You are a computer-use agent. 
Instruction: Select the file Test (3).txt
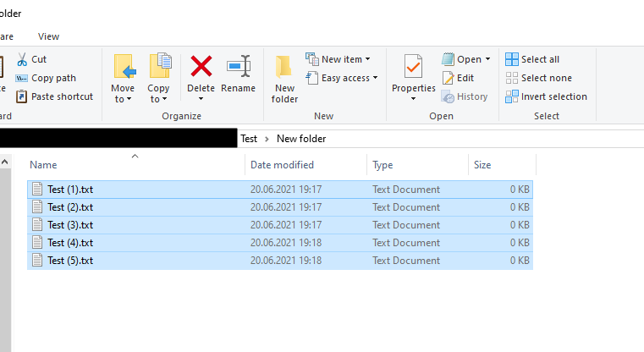point(70,225)
